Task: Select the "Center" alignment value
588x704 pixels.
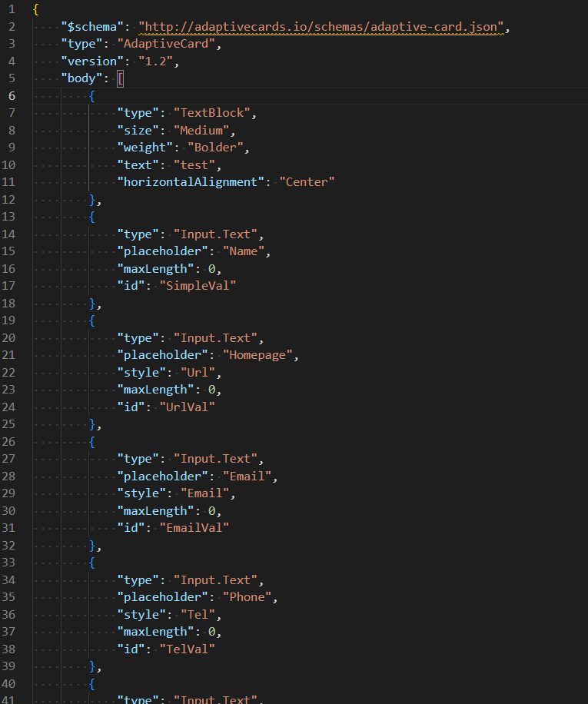Action: pos(307,182)
